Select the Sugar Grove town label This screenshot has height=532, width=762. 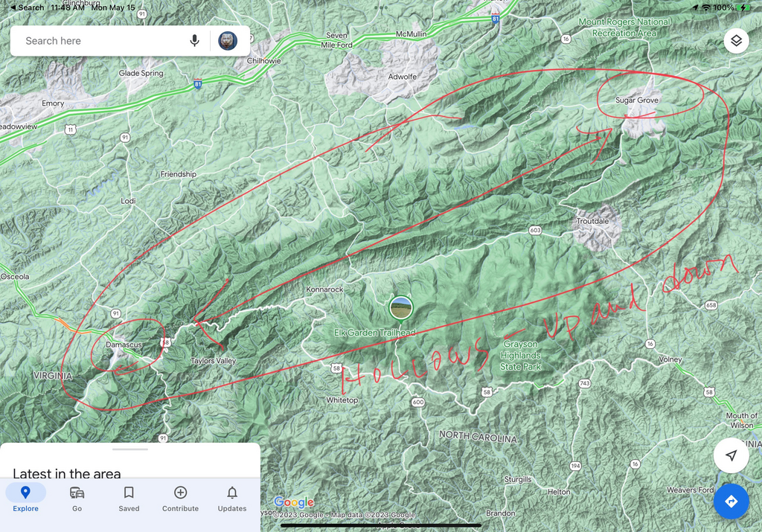(x=637, y=100)
